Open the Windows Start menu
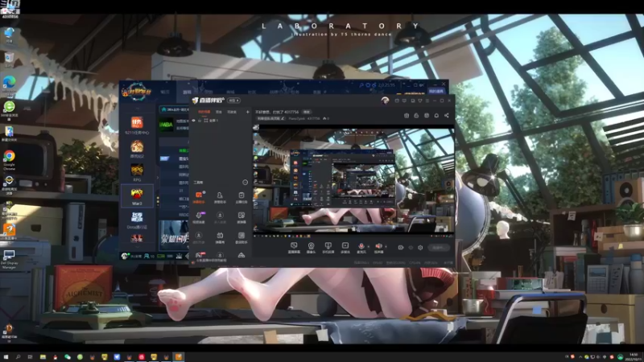 [x=6, y=357]
